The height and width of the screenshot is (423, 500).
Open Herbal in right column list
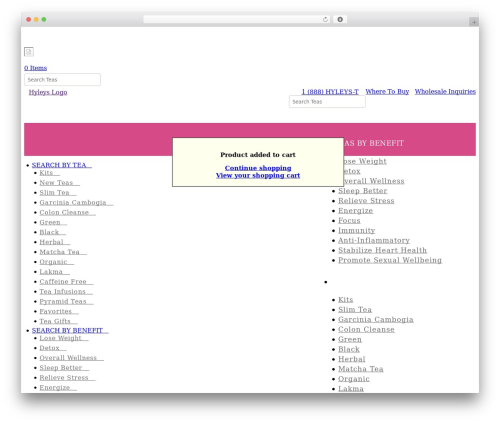(352, 359)
